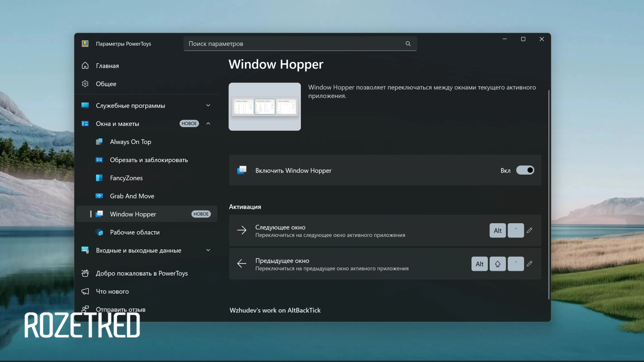Click the Служебные программы category icon
The width and height of the screenshot is (644, 362).
pyautogui.click(x=85, y=105)
